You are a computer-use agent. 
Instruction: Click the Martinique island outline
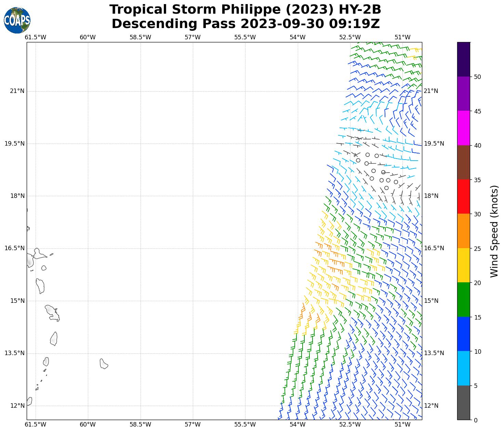[x=52, y=313]
